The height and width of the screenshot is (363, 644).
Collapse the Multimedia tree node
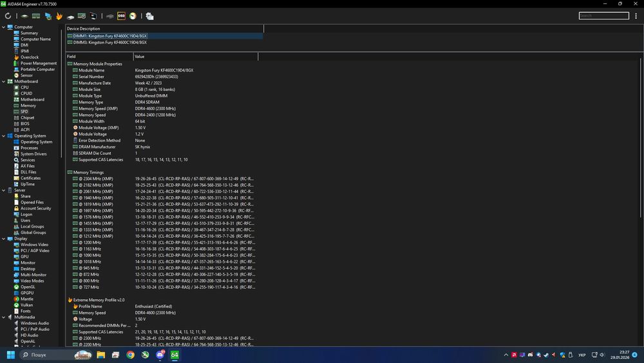click(4, 317)
